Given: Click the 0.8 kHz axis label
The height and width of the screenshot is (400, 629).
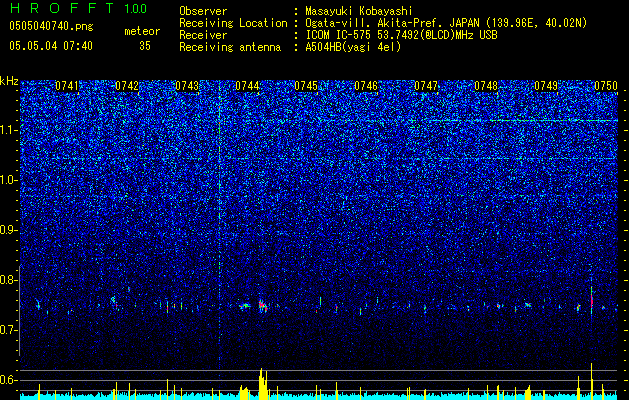Looking at the screenshot, I should (x=9, y=280).
